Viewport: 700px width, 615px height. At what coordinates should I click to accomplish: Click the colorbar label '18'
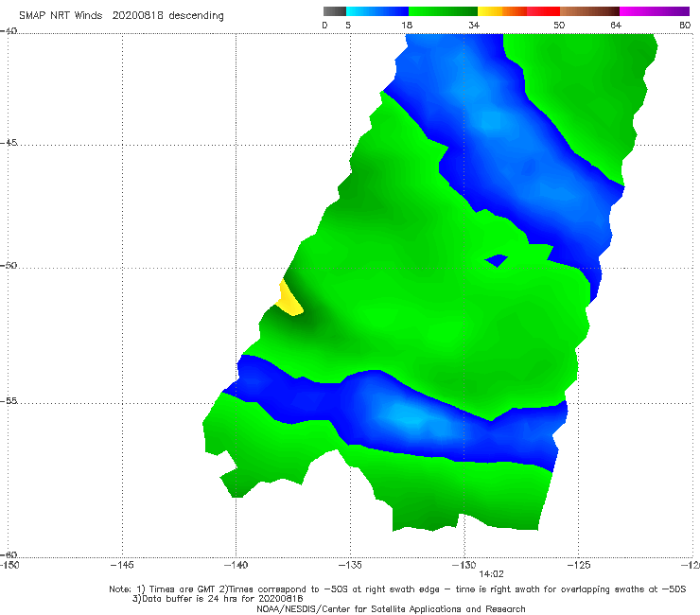coord(407,25)
